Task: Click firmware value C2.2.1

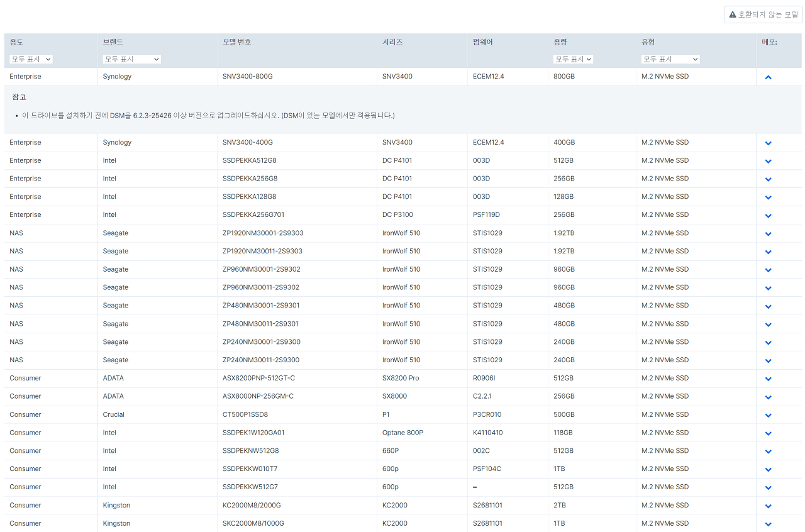Action: 483,397
